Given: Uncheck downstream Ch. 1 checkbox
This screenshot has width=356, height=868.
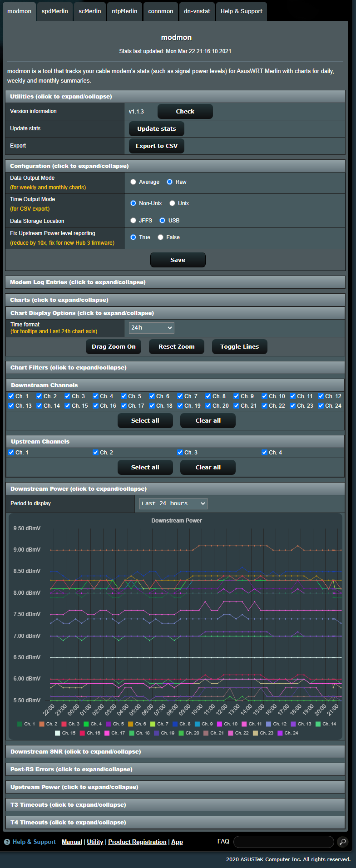Looking at the screenshot, I should [x=11, y=396].
